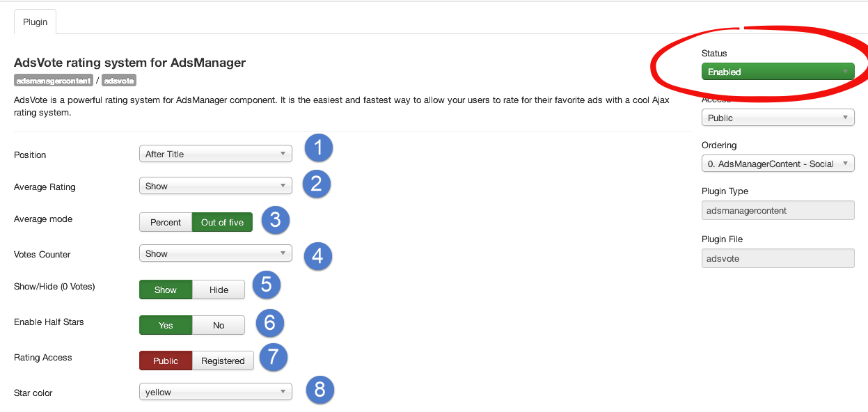
Task: Open the Votes Counter dropdown
Action: (x=216, y=254)
